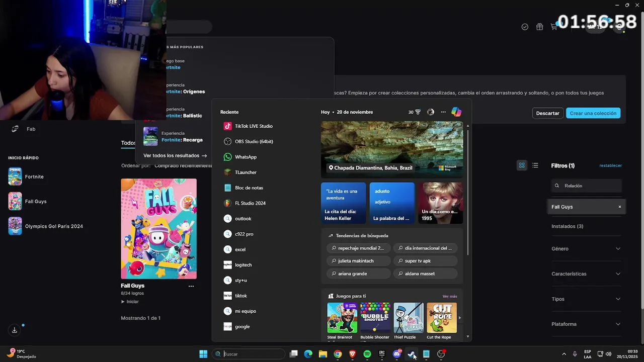Open the profile avatar in search panel
The image size is (644, 362).
click(x=431, y=112)
